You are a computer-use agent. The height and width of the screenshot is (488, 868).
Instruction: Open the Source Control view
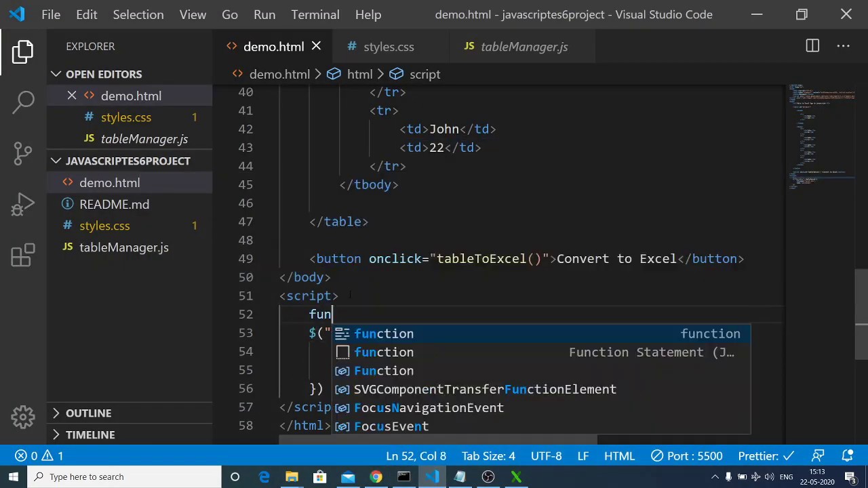23,153
